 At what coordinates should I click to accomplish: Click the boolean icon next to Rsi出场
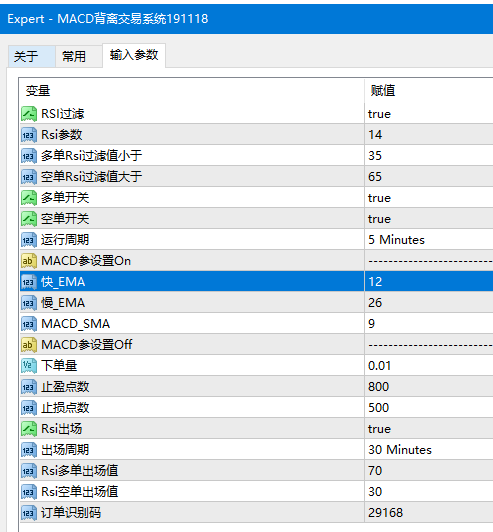[29, 429]
